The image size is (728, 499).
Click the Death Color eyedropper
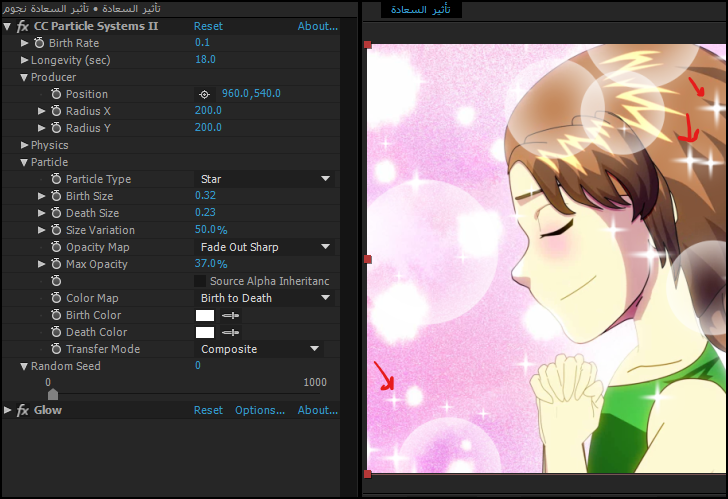(230, 332)
